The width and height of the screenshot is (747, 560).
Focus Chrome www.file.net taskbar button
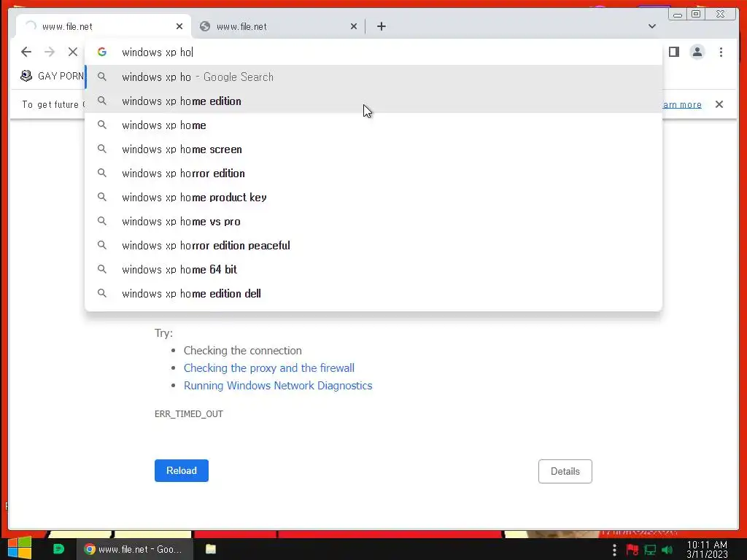tap(134, 549)
